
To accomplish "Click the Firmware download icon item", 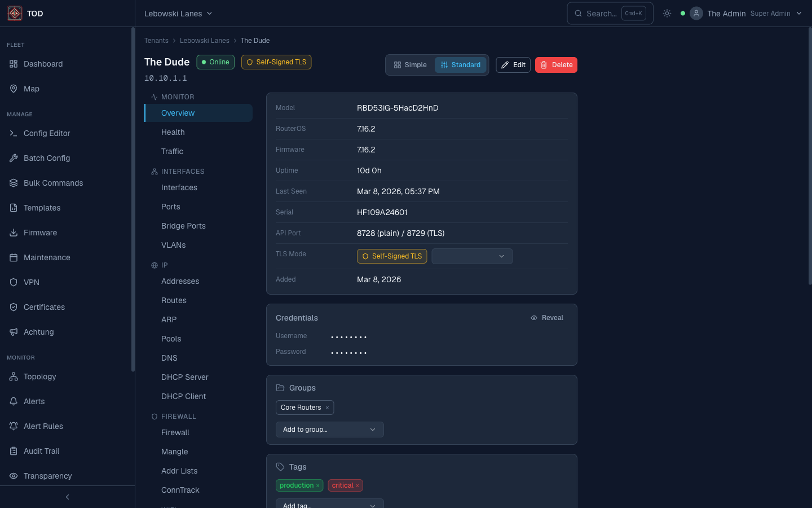I will 39,233.
